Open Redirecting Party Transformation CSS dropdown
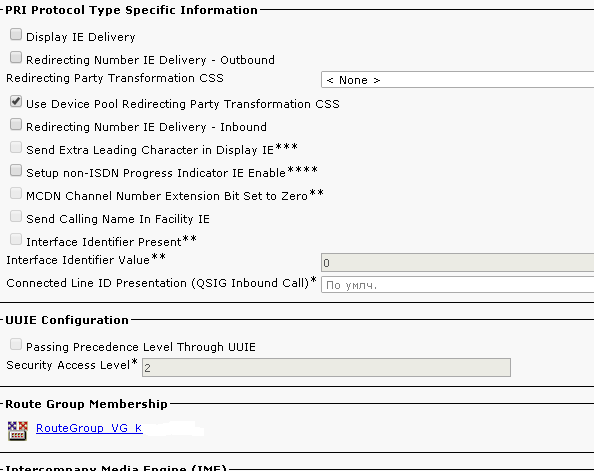This screenshot has width=594, height=471. pos(457,80)
